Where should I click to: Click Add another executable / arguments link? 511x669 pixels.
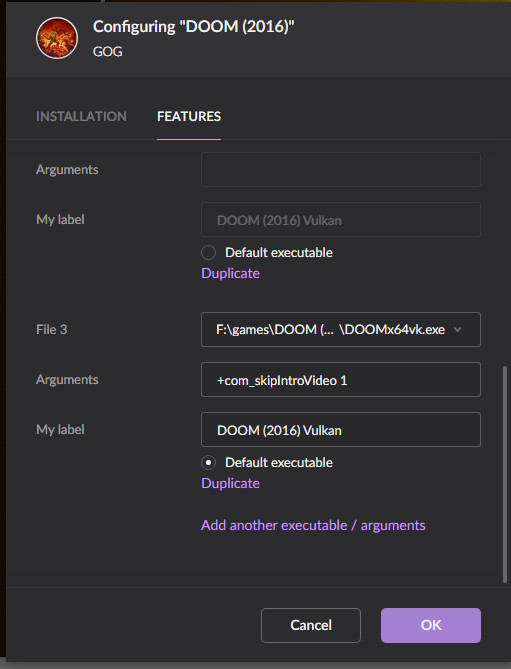point(313,525)
